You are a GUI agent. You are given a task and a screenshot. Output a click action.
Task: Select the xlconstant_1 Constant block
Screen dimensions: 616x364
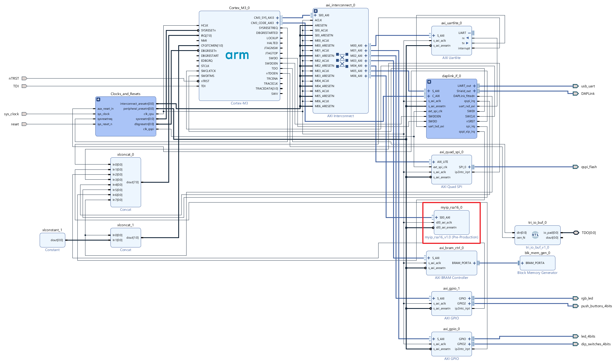tap(52, 240)
